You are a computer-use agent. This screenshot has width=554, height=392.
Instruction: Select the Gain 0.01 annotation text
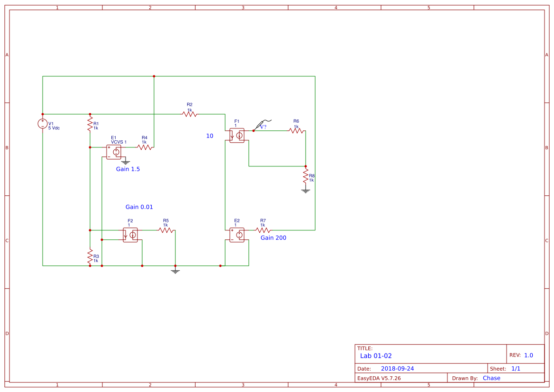(x=139, y=207)
